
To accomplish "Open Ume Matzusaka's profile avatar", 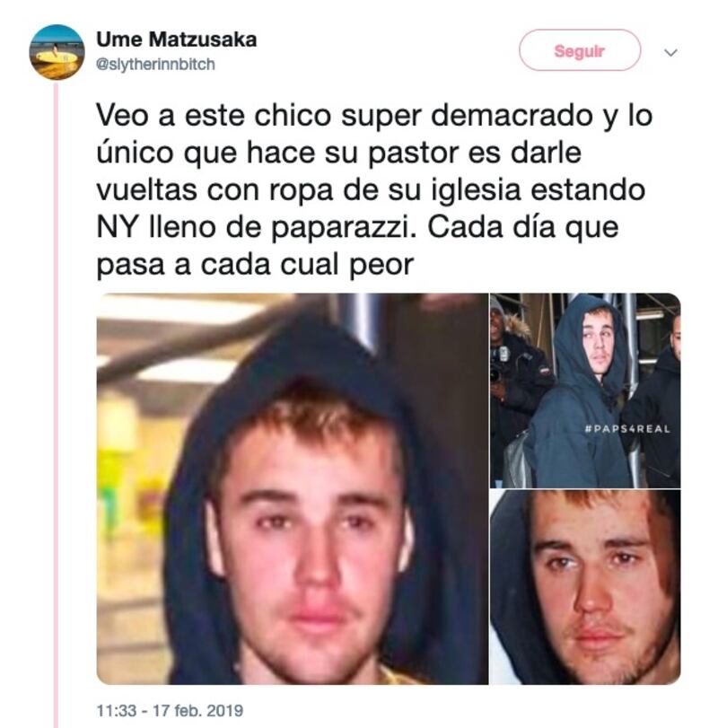I will [x=57, y=52].
